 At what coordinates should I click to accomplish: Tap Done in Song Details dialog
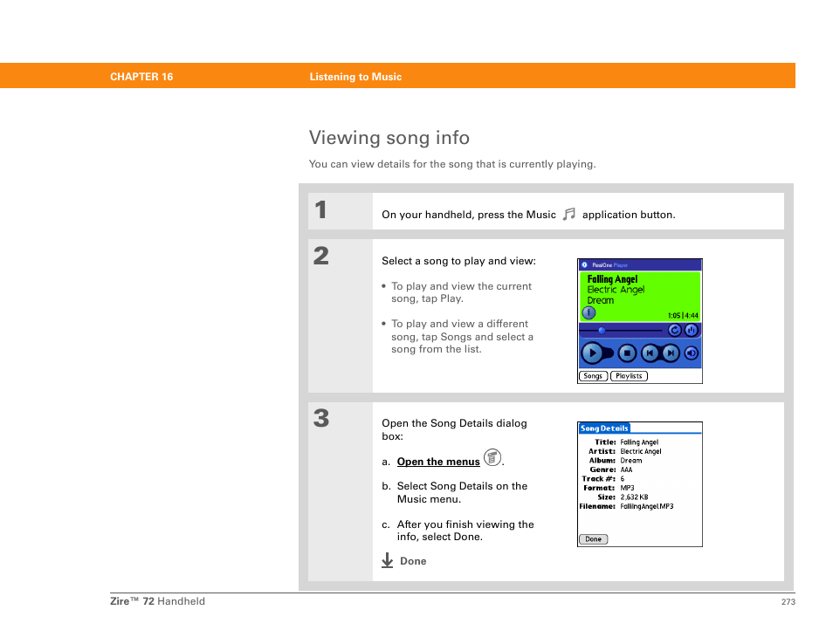(x=594, y=539)
